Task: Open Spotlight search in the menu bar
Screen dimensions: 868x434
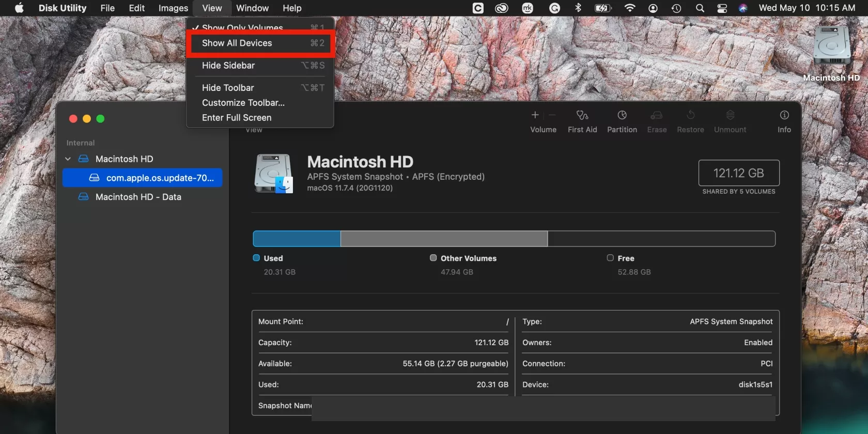Action: tap(700, 8)
